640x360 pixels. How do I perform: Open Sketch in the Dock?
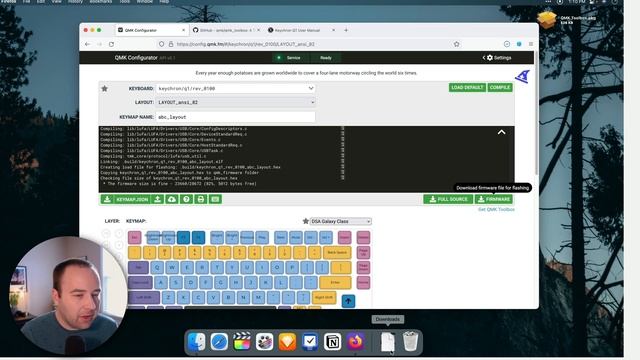[x=287, y=342]
